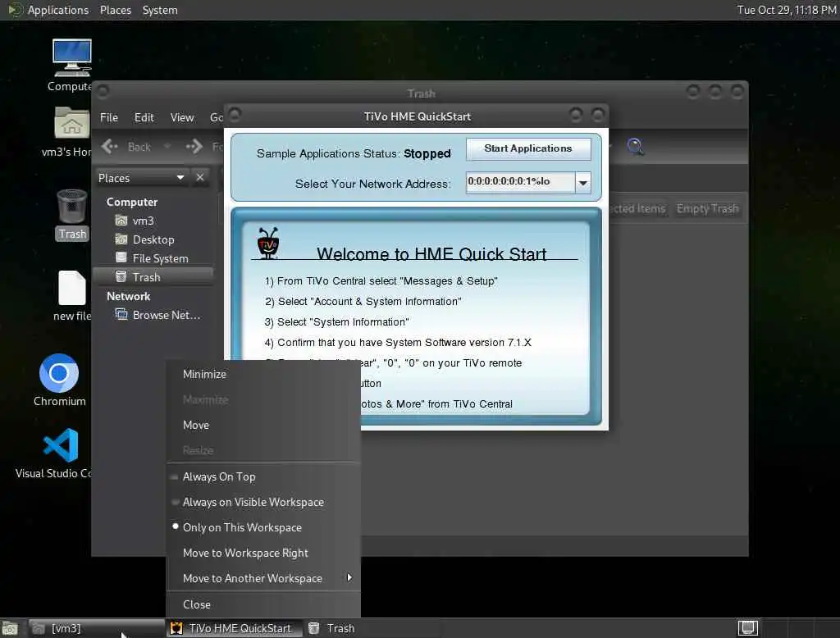The height and width of the screenshot is (638, 840).
Task: Select Trash in Places sidebar
Action: coord(153,277)
